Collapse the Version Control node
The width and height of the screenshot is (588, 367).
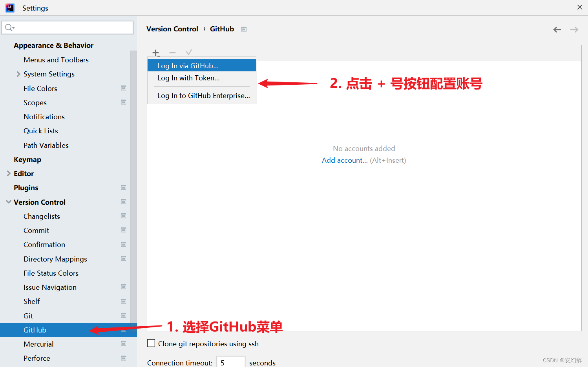tap(9, 202)
